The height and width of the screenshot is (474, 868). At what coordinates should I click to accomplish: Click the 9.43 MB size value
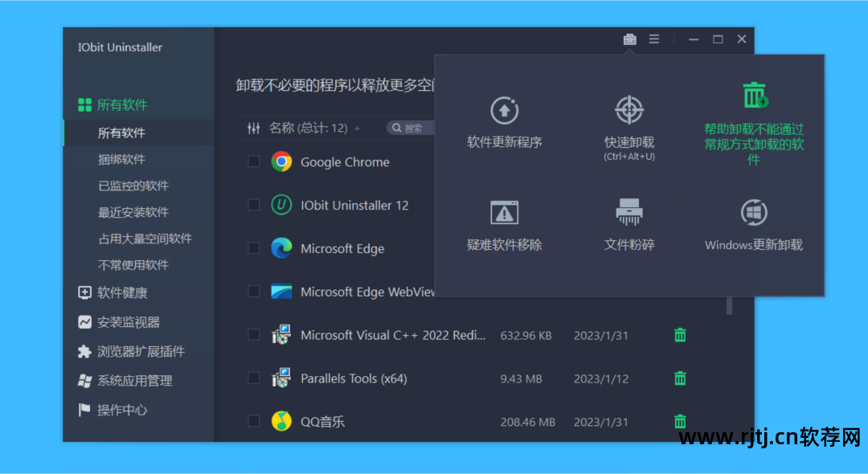[521, 379]
